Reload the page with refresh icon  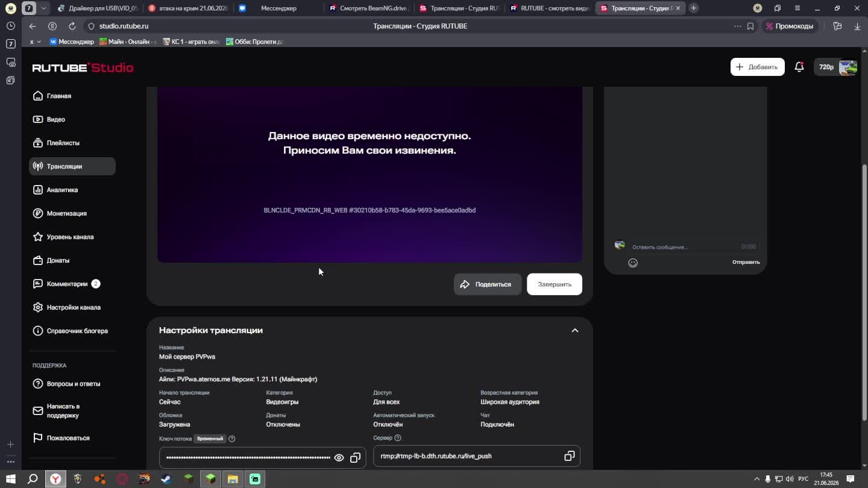tap(72, 26)
